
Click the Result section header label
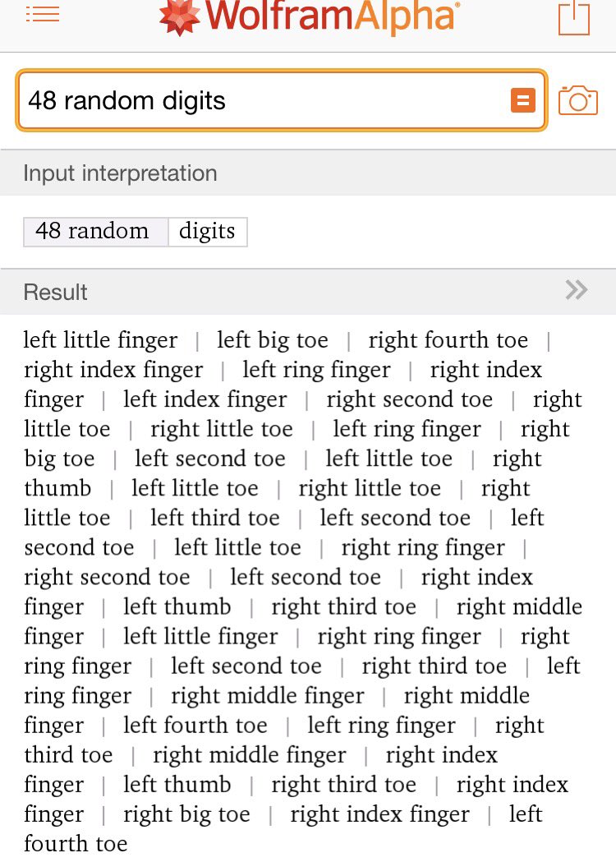56,292
